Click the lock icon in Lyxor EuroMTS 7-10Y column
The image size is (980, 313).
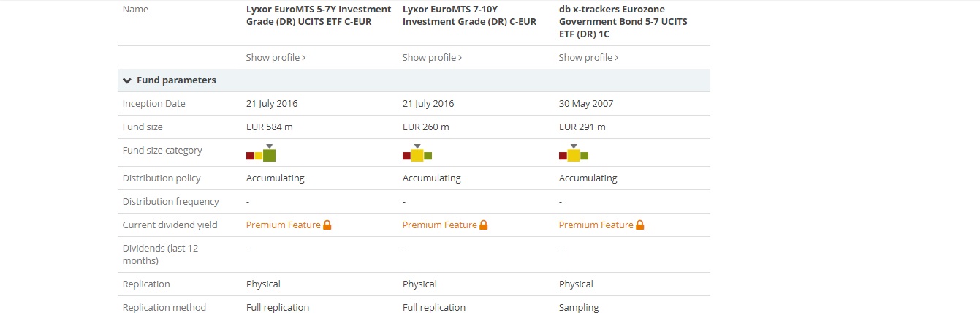484,225
